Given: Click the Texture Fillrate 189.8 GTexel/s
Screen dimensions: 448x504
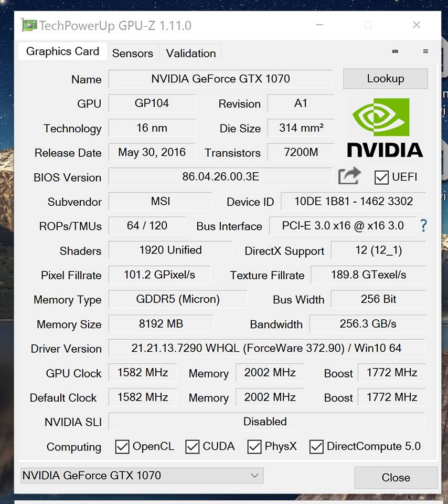Looking at the screenshot, I should 368,275.
